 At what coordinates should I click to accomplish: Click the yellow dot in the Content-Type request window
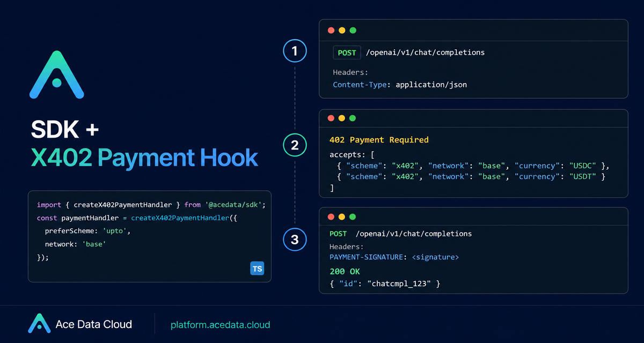[x=342, y=31]
